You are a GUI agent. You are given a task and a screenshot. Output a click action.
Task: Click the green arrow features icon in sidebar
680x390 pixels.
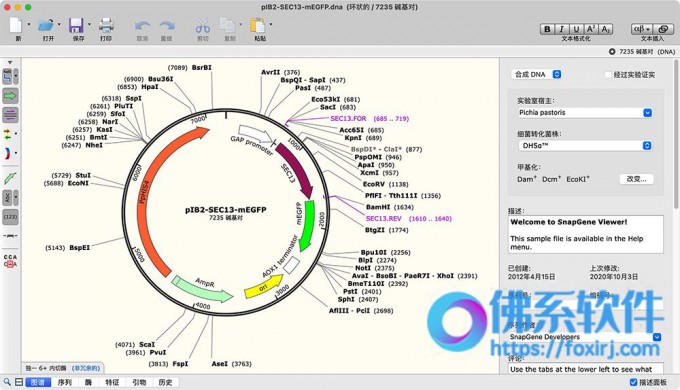(x=10, y=95)
